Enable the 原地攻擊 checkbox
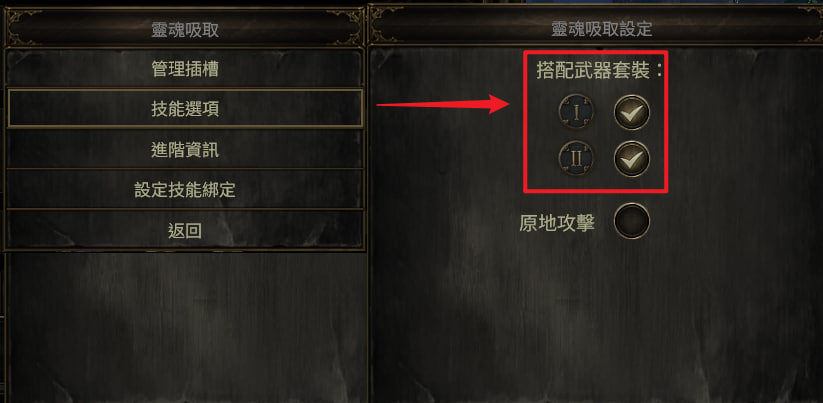823x403 pixels. pyautogui.click(x=632, y=221)
